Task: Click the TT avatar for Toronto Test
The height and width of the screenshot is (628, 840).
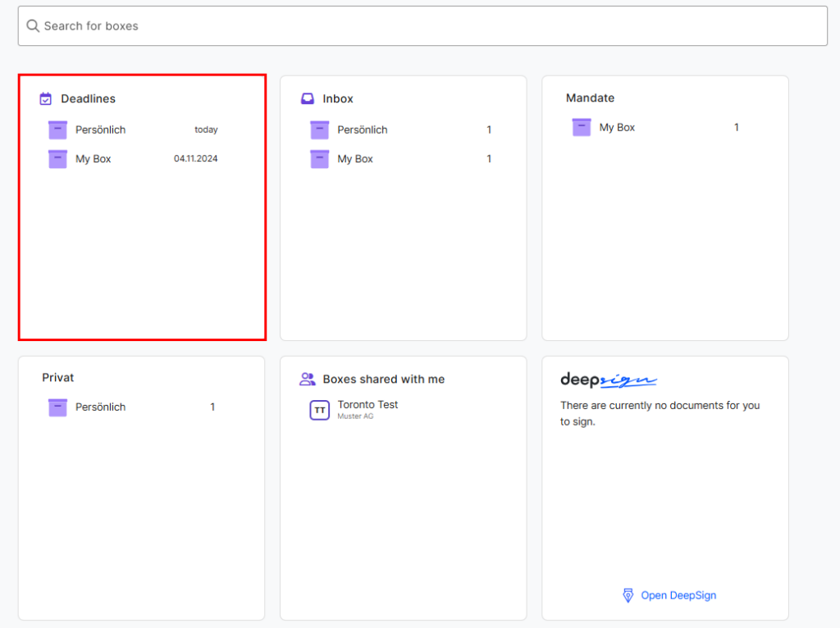Action: click(x=319, y=410)
